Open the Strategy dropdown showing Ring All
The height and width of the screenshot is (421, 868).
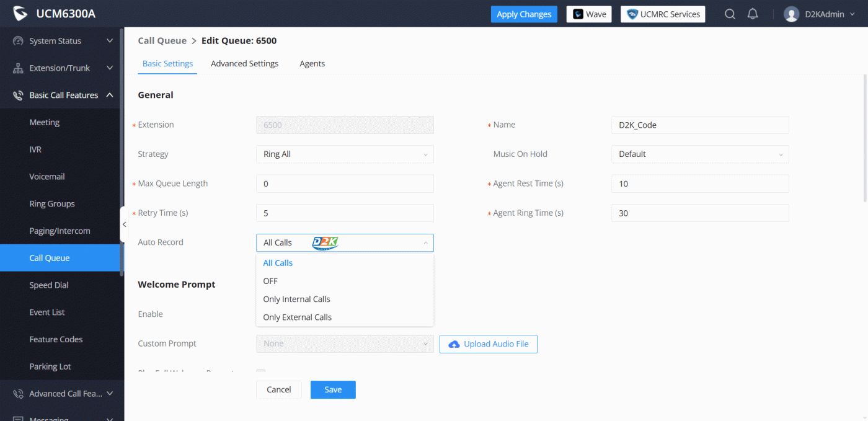pyautogui.click(x=345, y=154)
